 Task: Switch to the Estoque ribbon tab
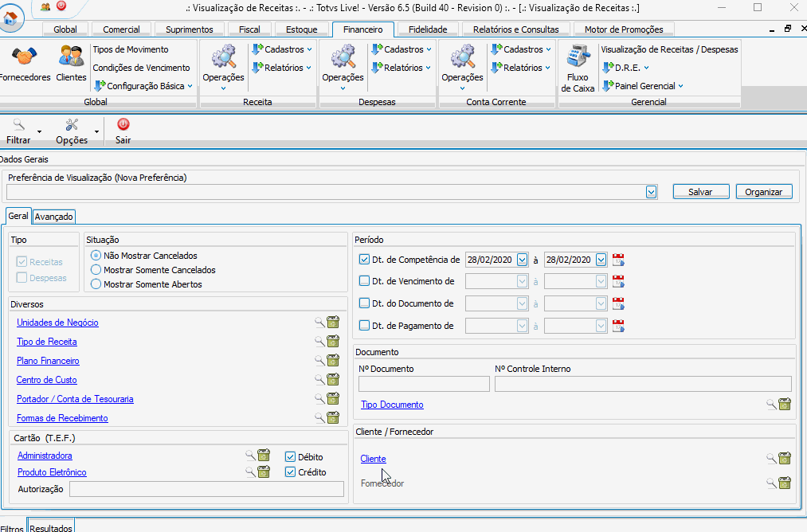302,29
